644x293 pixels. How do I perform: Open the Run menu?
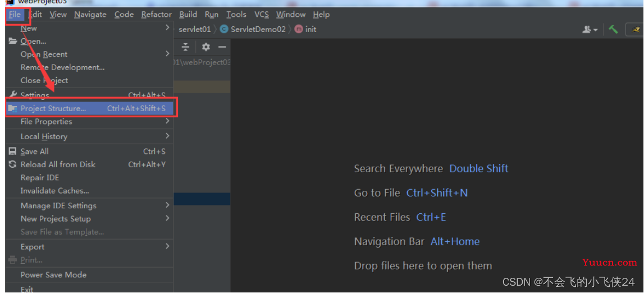click(212, 15)
